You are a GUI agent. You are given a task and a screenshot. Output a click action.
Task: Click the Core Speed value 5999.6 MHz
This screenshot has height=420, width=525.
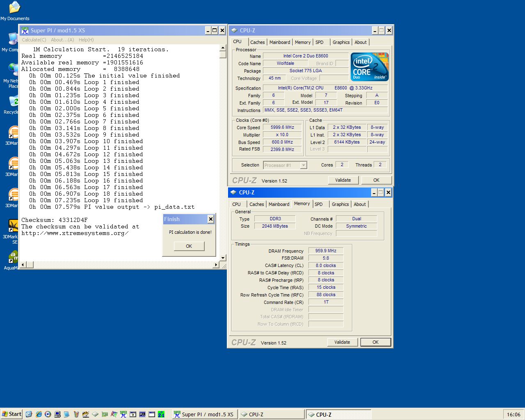[x=283, y=127]
